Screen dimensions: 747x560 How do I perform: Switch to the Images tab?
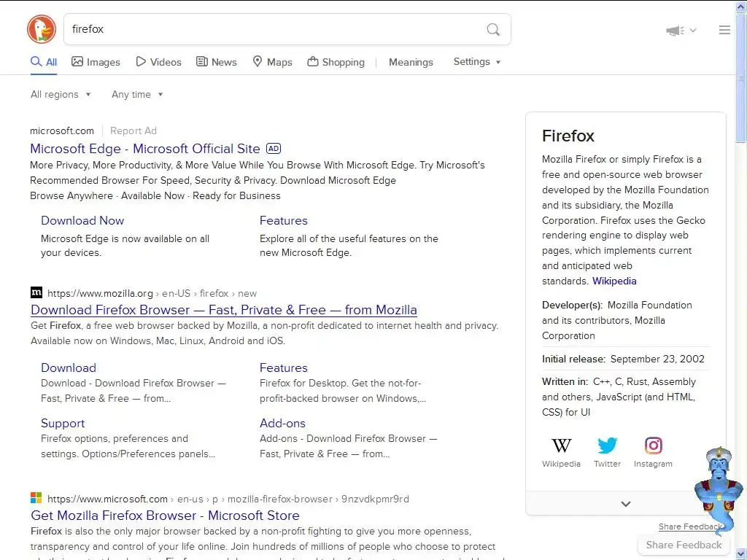click(x=96, y=62)
